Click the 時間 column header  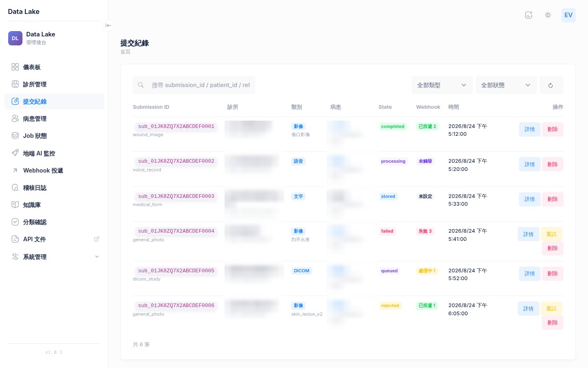pos(454,107)
